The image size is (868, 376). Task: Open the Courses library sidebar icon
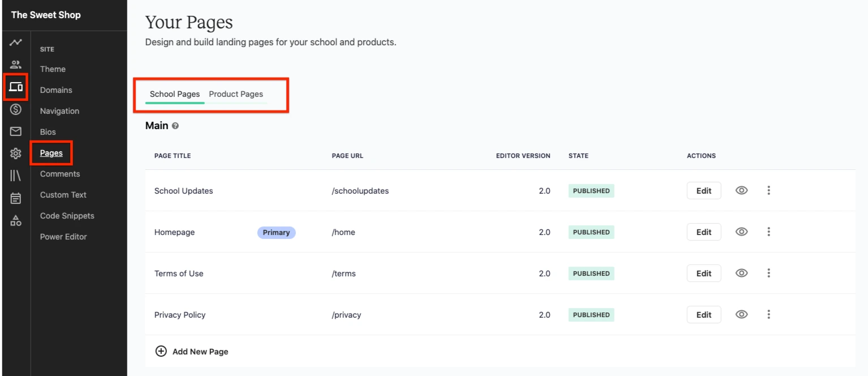(16, 176)
